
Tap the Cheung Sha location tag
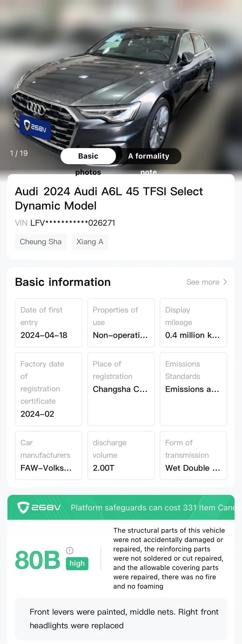tap(41, 242)
